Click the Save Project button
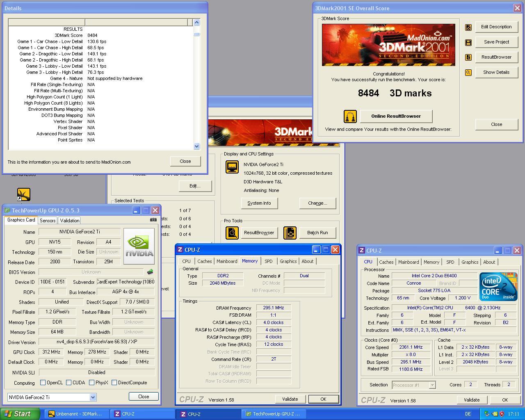 tap(496, 42)
